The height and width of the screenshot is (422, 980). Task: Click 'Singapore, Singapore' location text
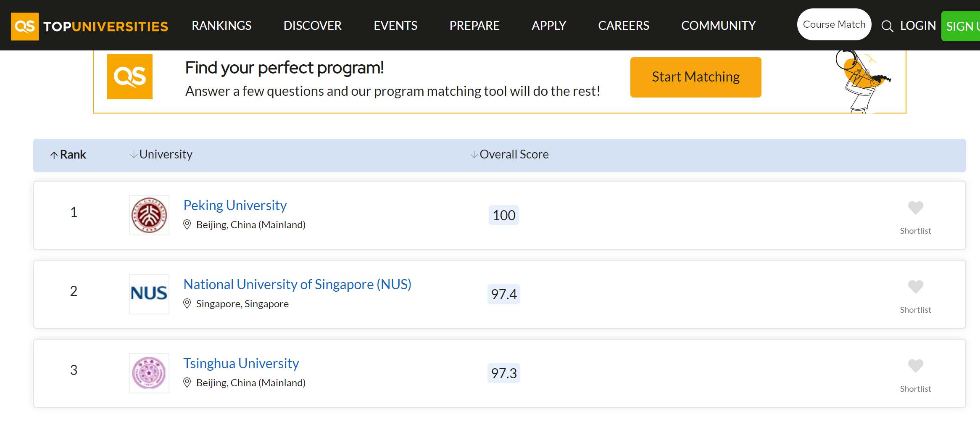[242, 304]
